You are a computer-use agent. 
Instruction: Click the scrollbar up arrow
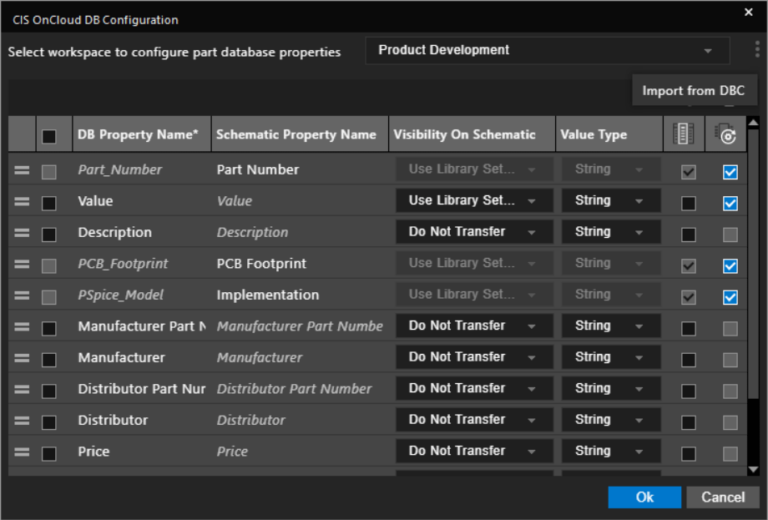pos(753,122)
